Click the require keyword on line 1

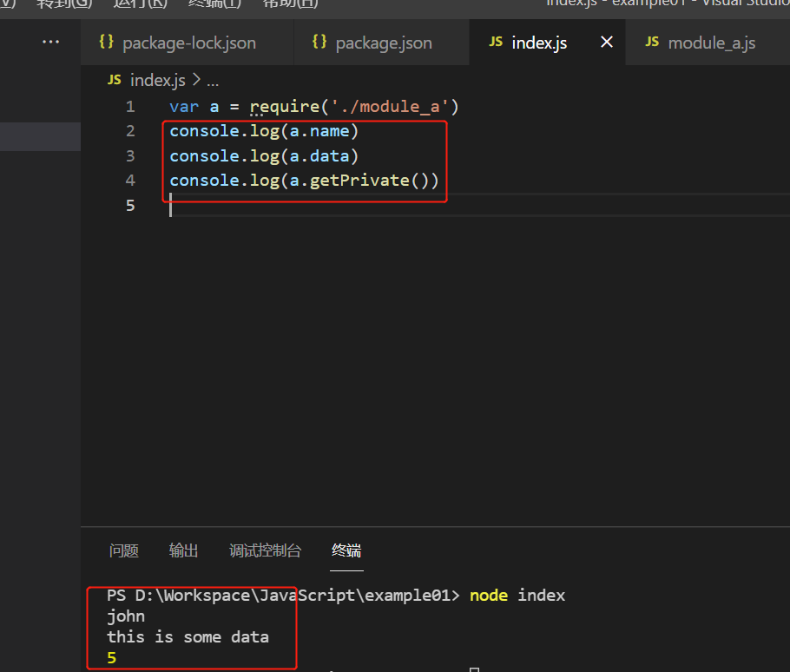point(285,107)
